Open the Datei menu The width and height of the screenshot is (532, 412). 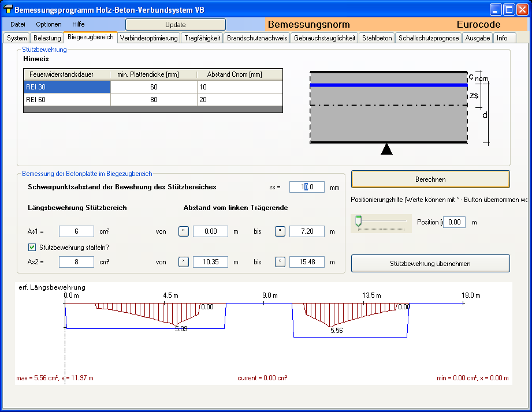pos(18,24)
